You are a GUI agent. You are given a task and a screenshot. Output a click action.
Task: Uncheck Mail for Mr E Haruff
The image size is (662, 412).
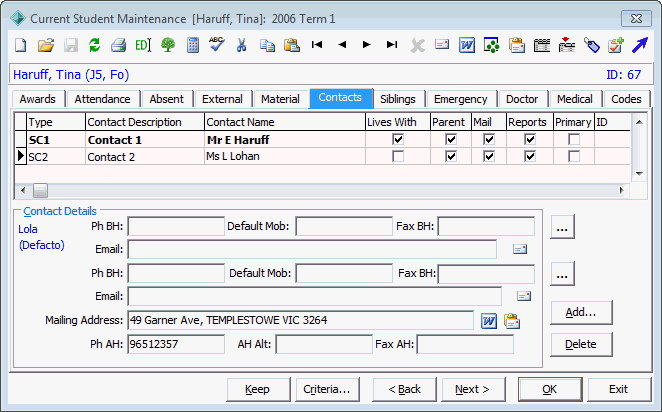[489, 139]
